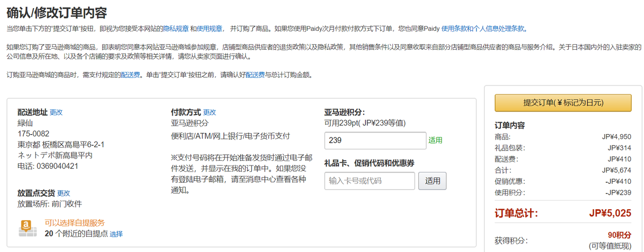Click the points used -JP¥239
The height and width of the screenshot is (252, 644).
[618, 193]
